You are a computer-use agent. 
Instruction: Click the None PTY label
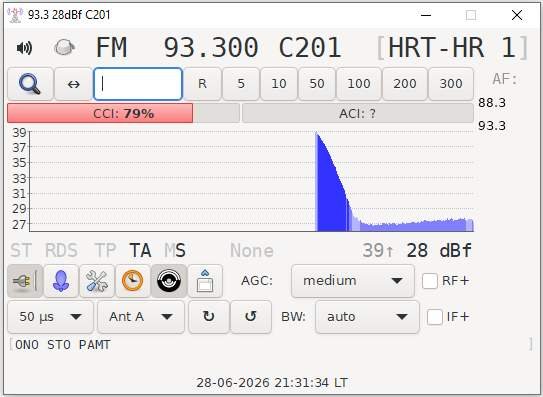[252, 250]
